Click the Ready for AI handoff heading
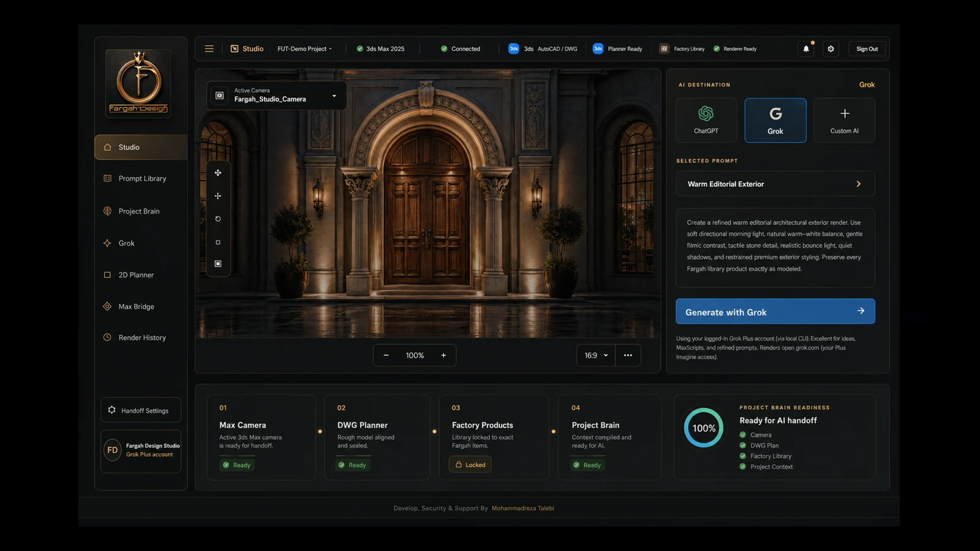Screen dimensions: 980x551 778,421
